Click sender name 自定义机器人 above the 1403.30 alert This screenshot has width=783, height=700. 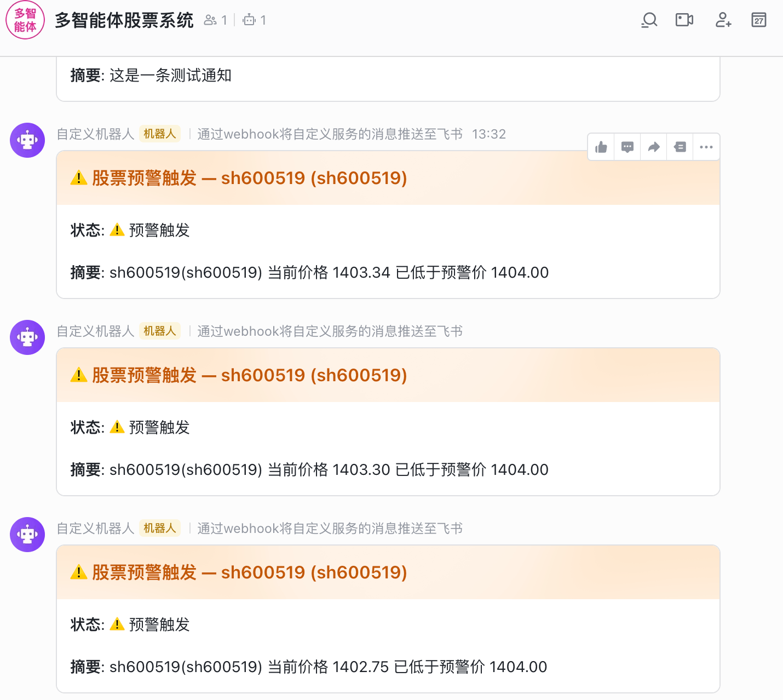coord(96,331)
